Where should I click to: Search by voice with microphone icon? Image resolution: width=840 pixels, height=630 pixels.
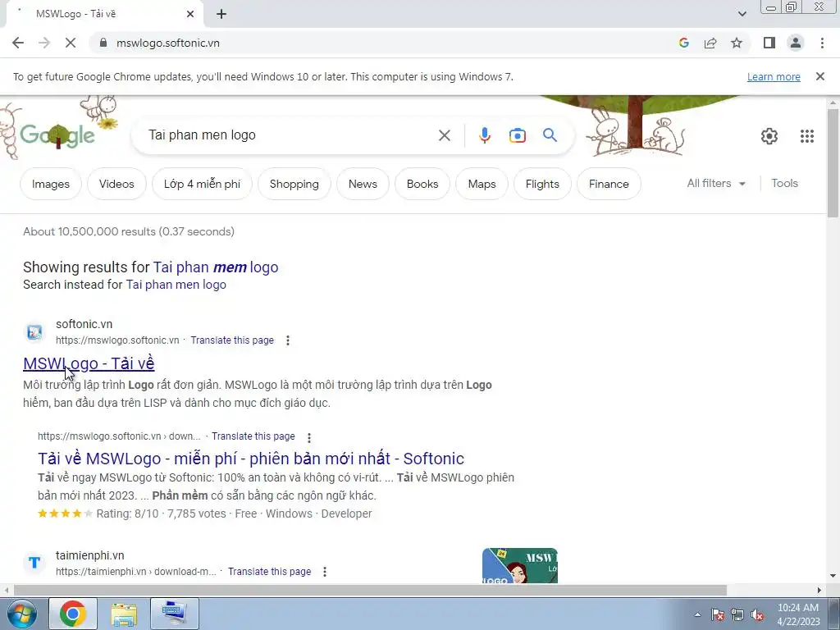pos(484,135)
